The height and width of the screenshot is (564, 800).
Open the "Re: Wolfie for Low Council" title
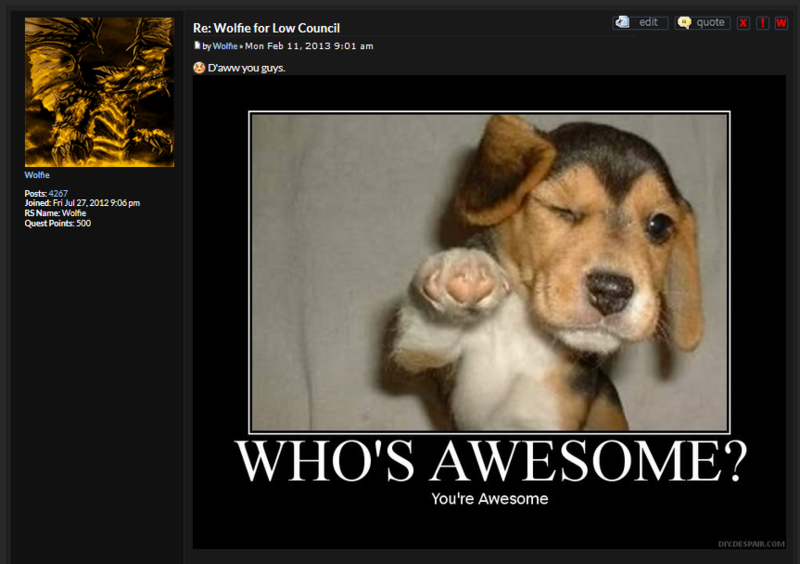(266, 28)
